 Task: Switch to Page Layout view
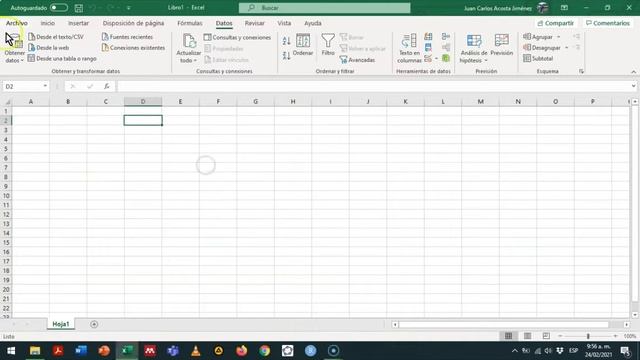pos(527,336)
